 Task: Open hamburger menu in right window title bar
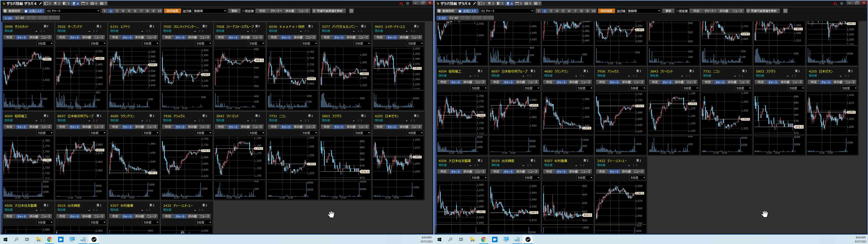(841, 3)
